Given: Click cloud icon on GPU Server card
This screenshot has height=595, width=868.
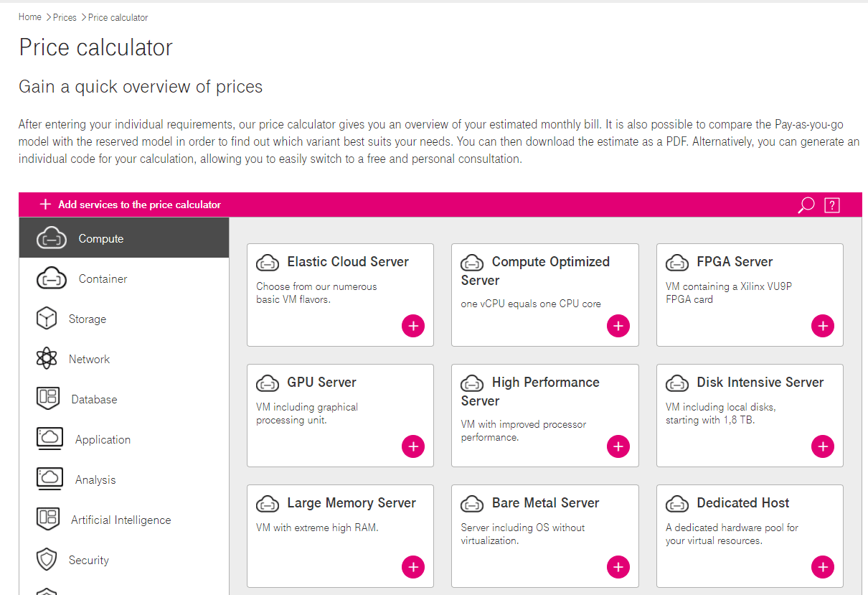Looking at the screenshot, I should point(268,383).
